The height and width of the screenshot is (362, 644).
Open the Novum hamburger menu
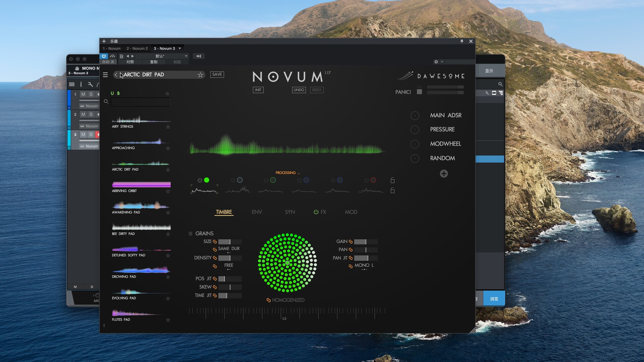pyautogui.click(x=105, y=75)
